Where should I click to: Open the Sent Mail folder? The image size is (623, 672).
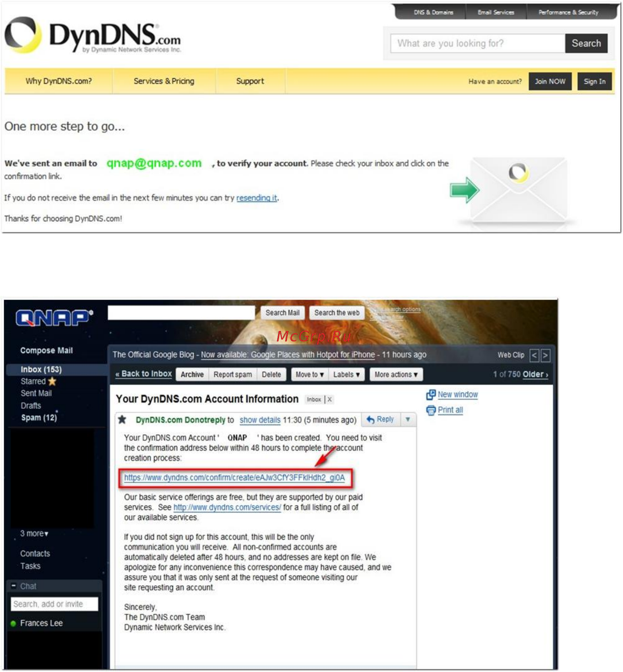tap(36, 393)
